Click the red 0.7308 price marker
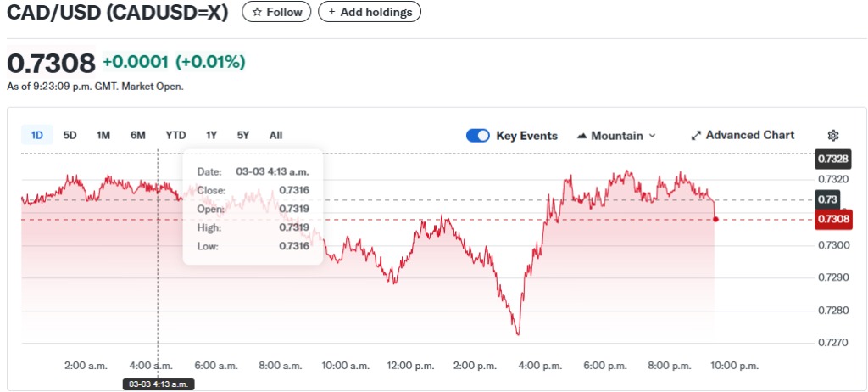This screenshot has height=392, width=868. click(x=833, y=220)
